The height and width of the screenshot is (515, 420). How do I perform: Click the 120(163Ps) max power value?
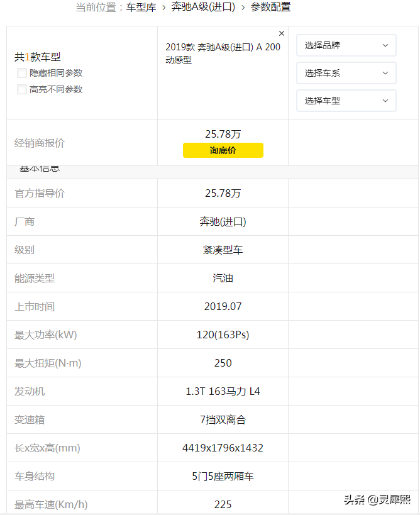223,335
